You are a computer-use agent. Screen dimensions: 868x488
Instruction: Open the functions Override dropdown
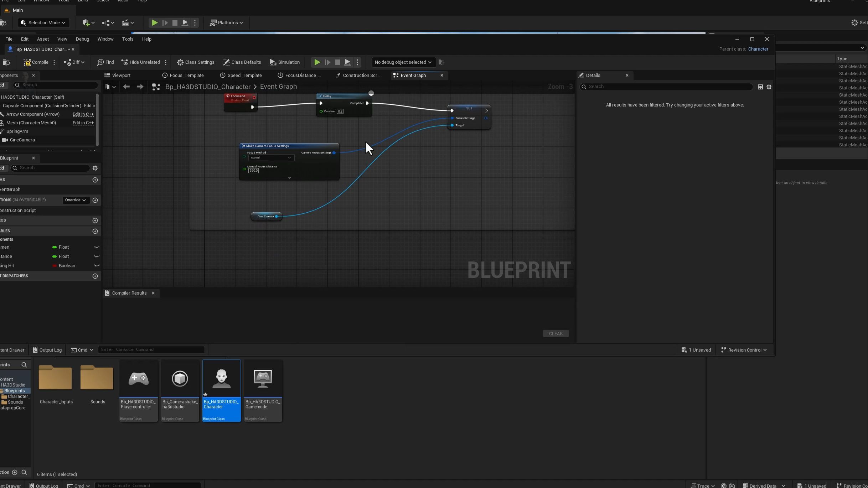[x=75, y=200]
